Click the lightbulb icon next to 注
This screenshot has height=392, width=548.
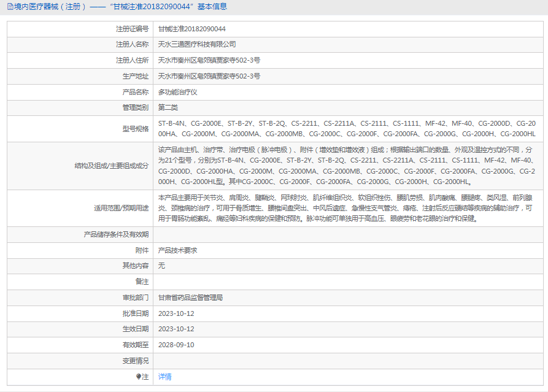point(139,377)
